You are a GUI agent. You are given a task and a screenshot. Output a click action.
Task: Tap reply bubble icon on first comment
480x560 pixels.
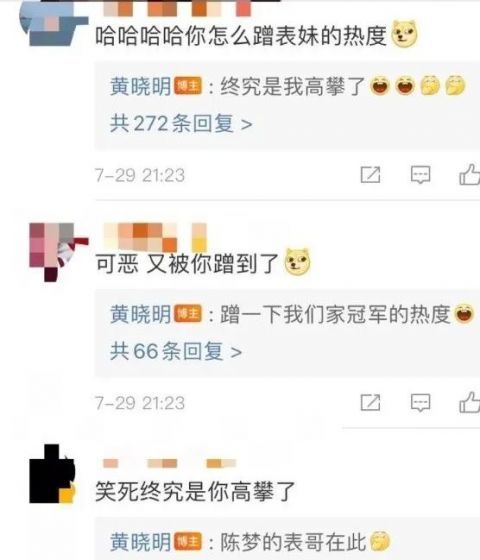[x=420, y=175]
